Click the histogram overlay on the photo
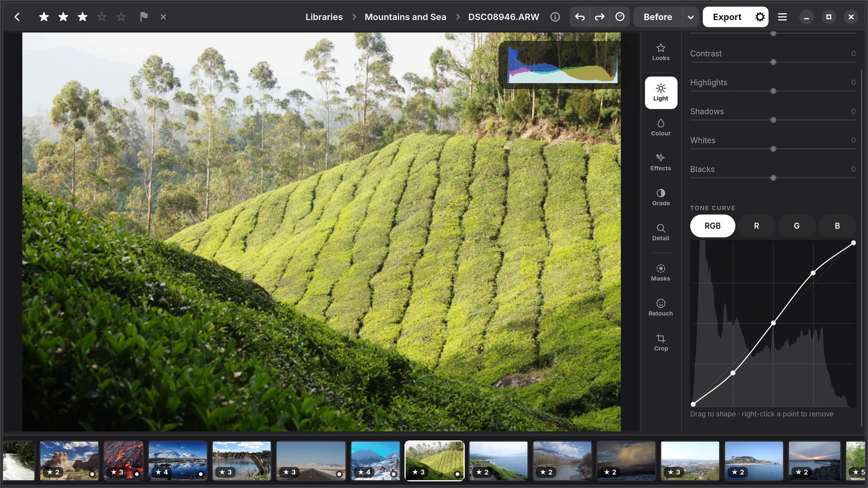 (563, 65)
